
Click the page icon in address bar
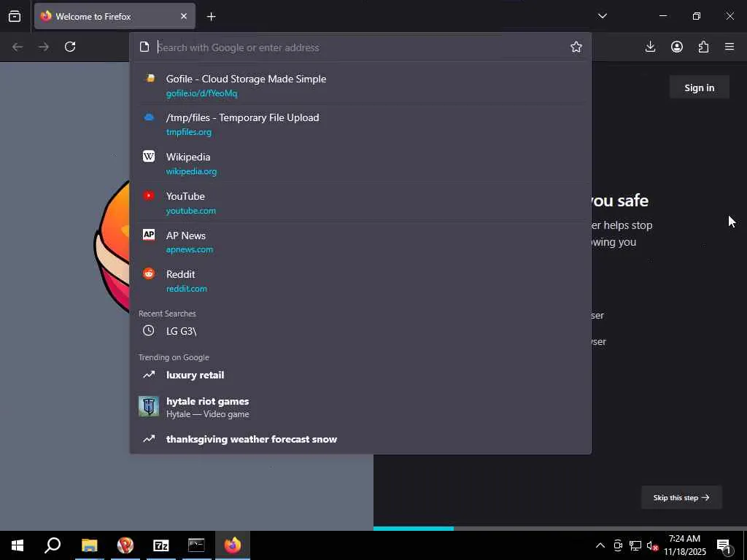click(x=144, y=47)
